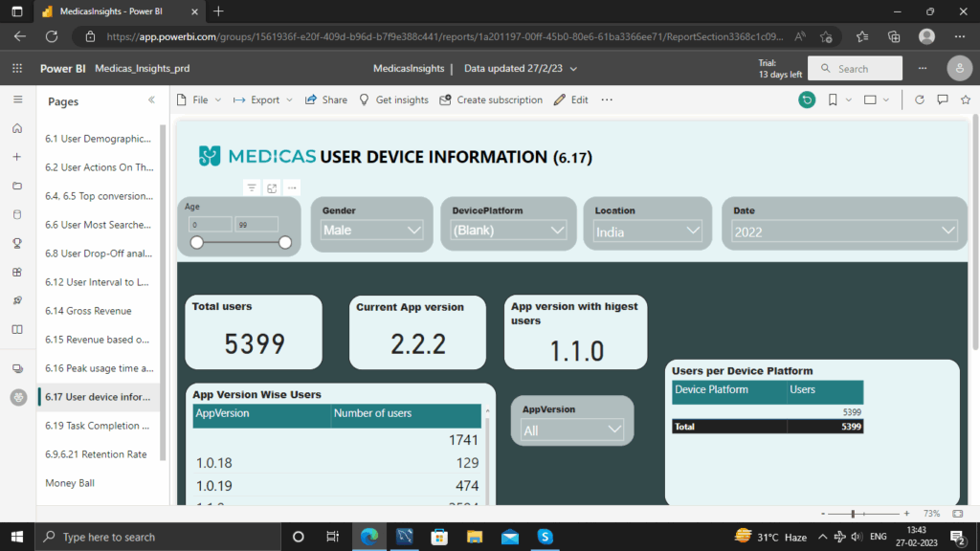Add report to favorites star
This screenshot has height=551, width=980.
tap(966, 99)
